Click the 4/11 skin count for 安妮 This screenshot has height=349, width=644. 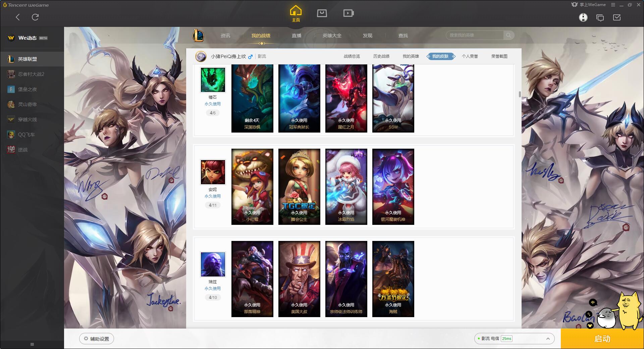click(213, 205)
